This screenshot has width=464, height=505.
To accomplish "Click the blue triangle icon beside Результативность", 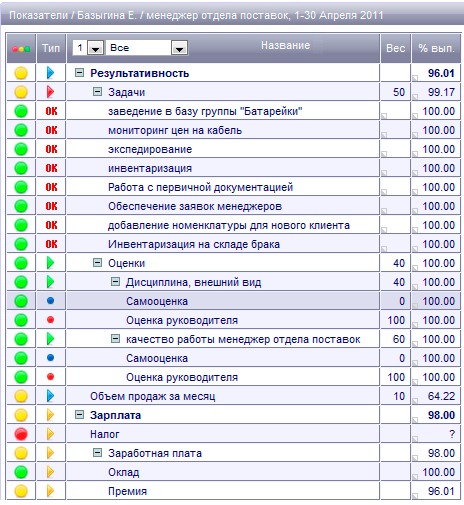I will [50, 73].
